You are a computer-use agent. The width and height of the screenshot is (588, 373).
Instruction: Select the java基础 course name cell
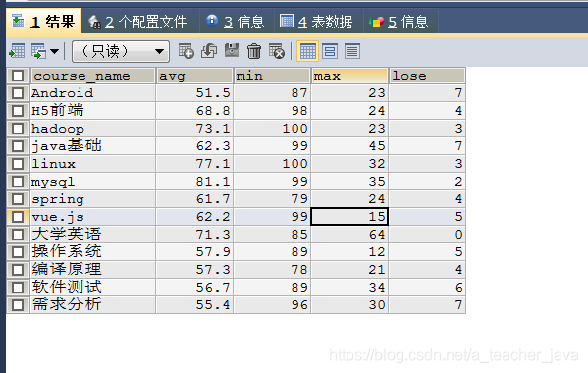coord(92,146)
